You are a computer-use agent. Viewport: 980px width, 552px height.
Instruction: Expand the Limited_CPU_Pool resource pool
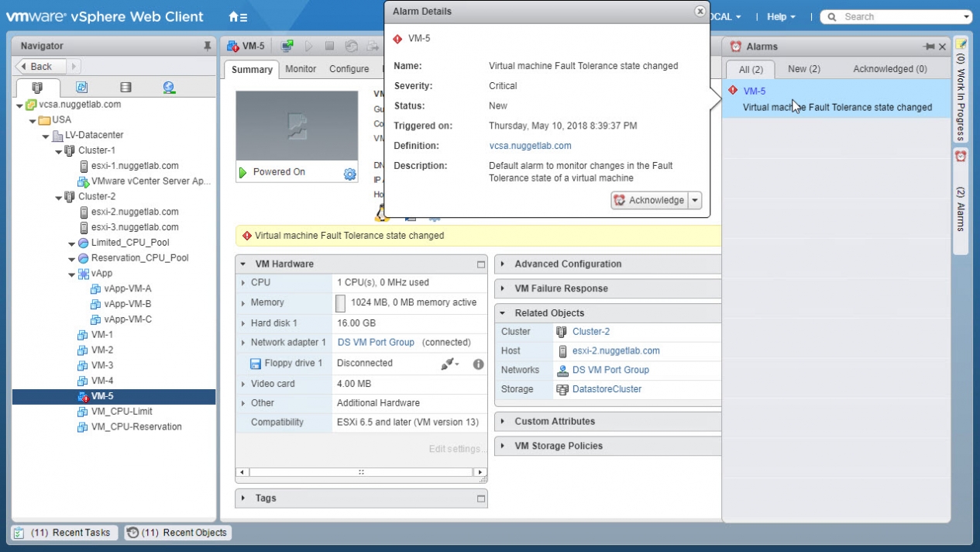(x=72, y=243)
